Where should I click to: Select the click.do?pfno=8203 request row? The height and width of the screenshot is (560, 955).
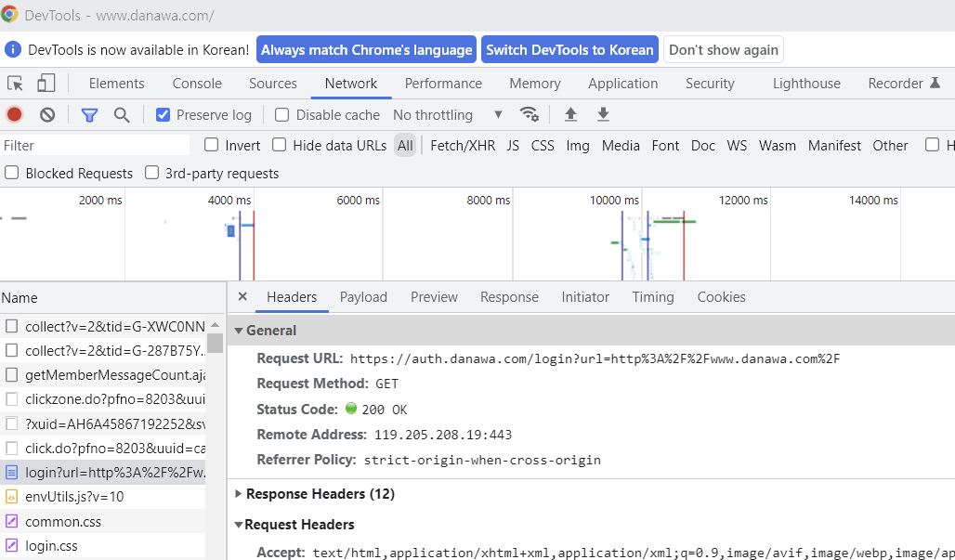pos(103,448)
